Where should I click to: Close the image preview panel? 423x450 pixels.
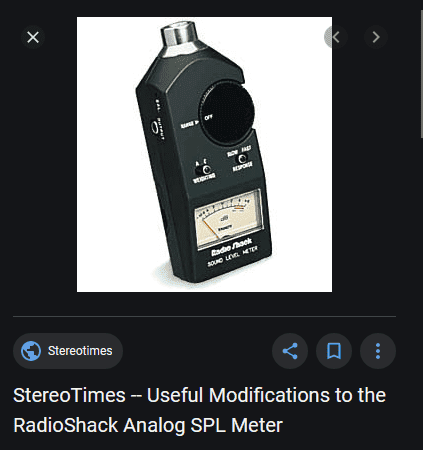(x=33, y=37)
